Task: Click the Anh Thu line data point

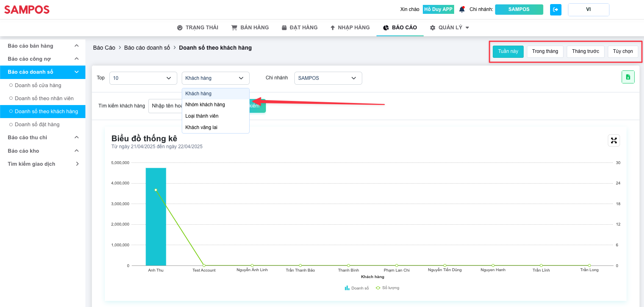Action: pyautogui.click(x=156, y=190)
